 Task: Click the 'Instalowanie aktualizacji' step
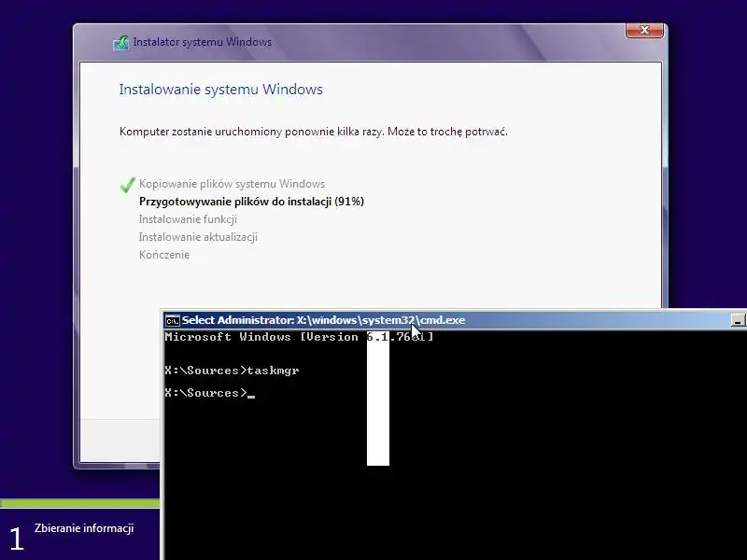pyautogui.click(x=198, y=237)
